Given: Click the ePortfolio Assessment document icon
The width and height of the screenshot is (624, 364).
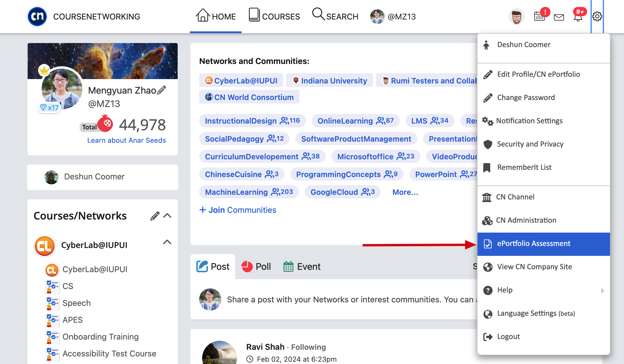Looking at the screenshot, I should pyautogui.click(x=488, y=244).
